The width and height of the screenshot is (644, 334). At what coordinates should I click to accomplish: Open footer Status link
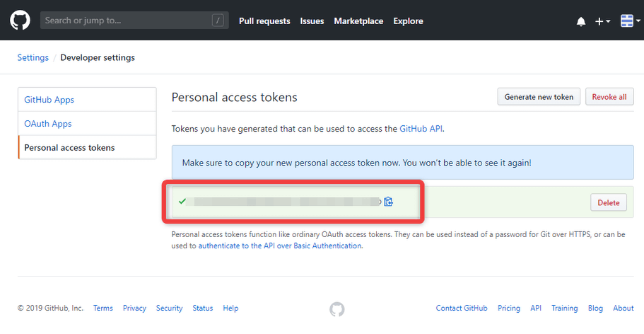[203, 308]
